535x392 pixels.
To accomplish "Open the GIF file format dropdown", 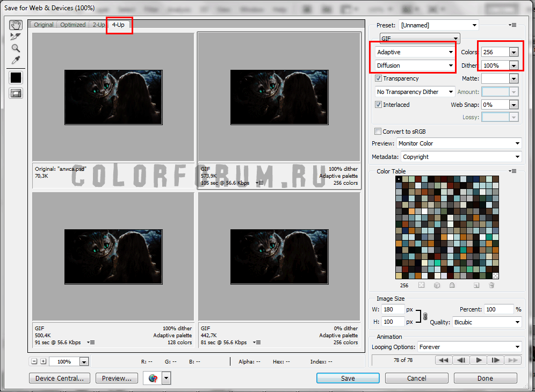I will click(420, 38).
